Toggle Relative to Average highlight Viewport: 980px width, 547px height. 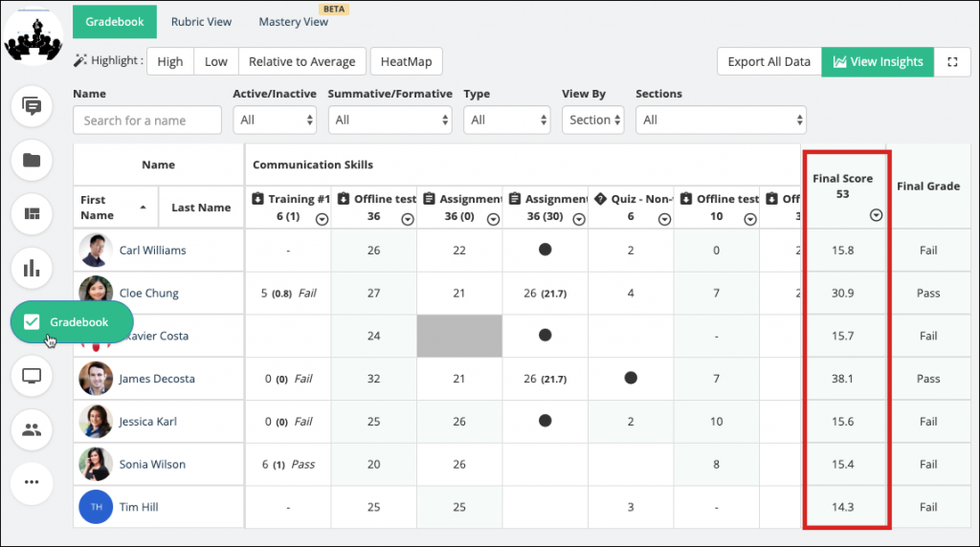301,62
